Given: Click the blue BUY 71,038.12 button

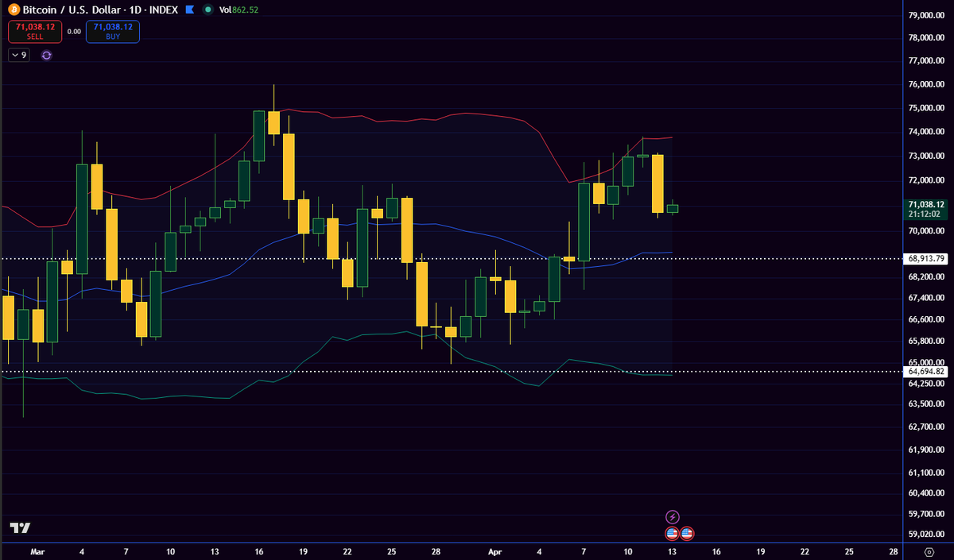Looking at the screenshot, I should 113,32.
